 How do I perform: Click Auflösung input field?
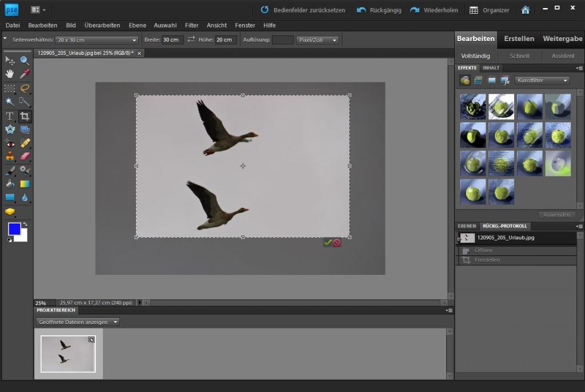tap(283, 40)
